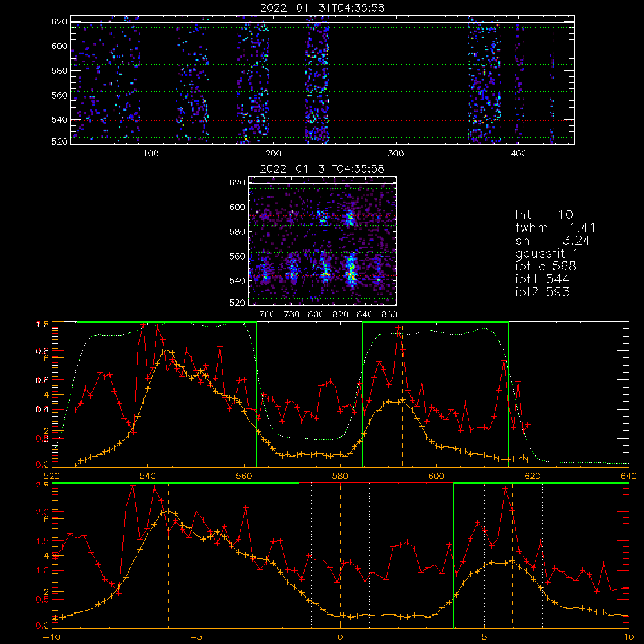Click the dashed orange center marker at 568

click(285, 394)
